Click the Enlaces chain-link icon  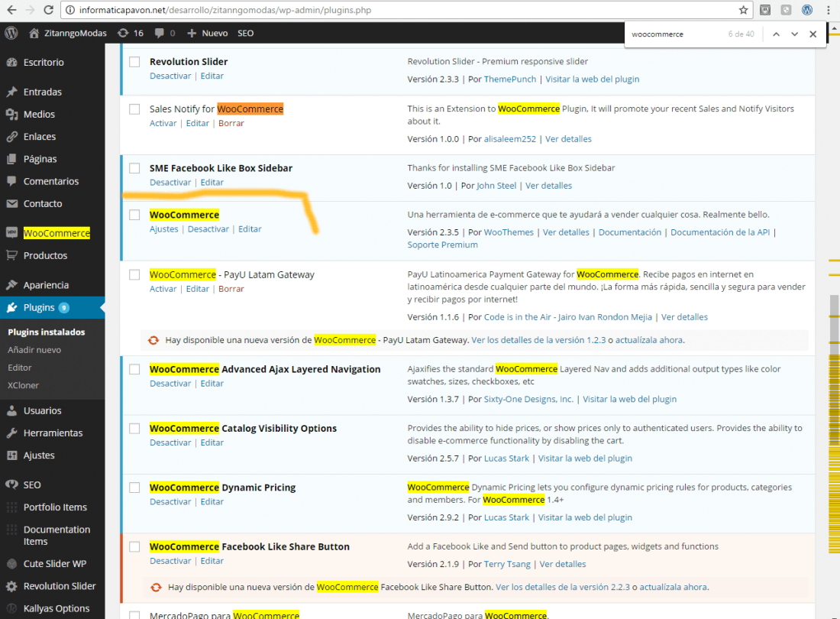click(11, 137)
